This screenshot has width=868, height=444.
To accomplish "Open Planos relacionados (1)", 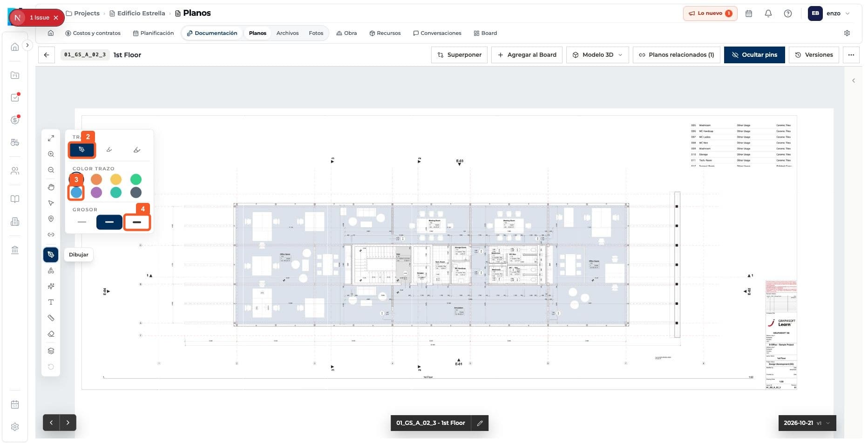I will [677, 55].
